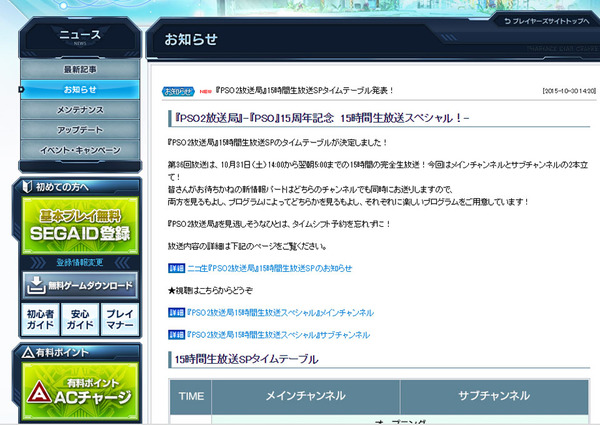600x425 pixels.
Task: Click the red NEW badge
Action: 205,91
